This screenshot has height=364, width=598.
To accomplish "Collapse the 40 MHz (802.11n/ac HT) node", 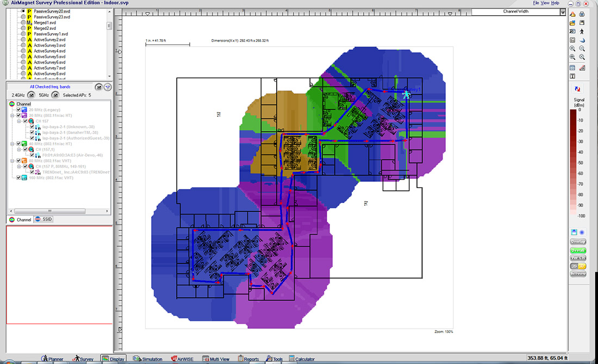I will 13,143.
